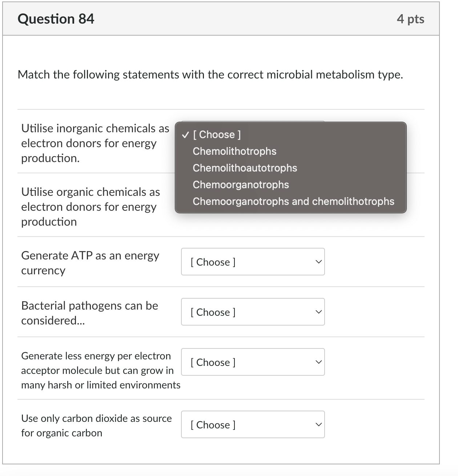Click the Question 84 header
Screen dimensions: 458x476
click(56, 19)
